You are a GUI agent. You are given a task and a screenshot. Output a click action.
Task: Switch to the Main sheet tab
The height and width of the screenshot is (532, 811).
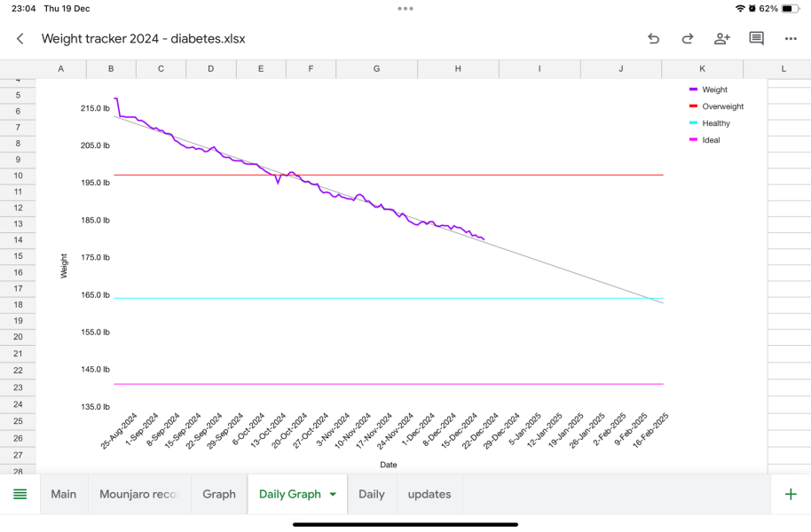coord(64,494)
